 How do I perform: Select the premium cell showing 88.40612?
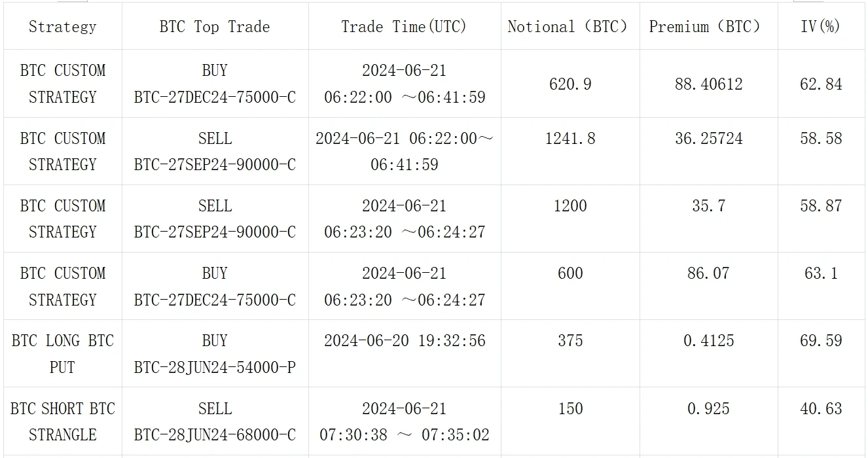(x=708, y=84)
